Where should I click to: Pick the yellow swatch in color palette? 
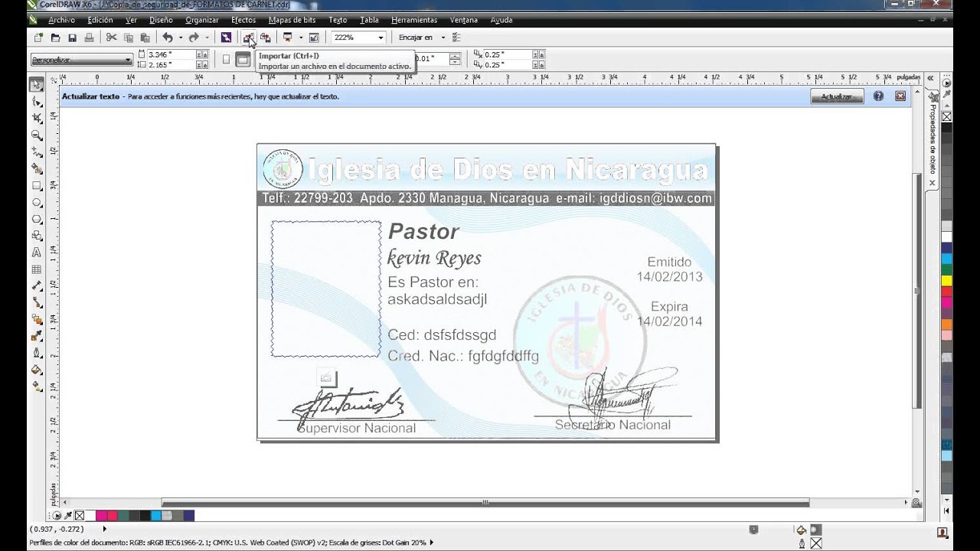point(947,281)
